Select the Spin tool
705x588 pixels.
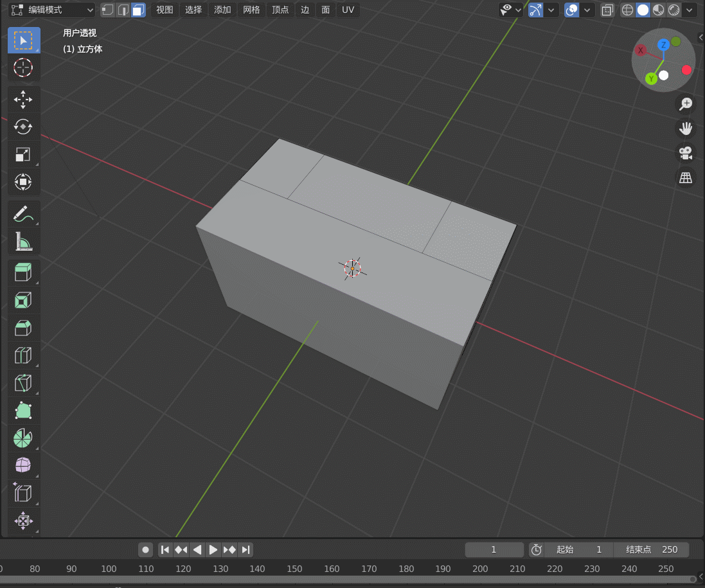24,438
